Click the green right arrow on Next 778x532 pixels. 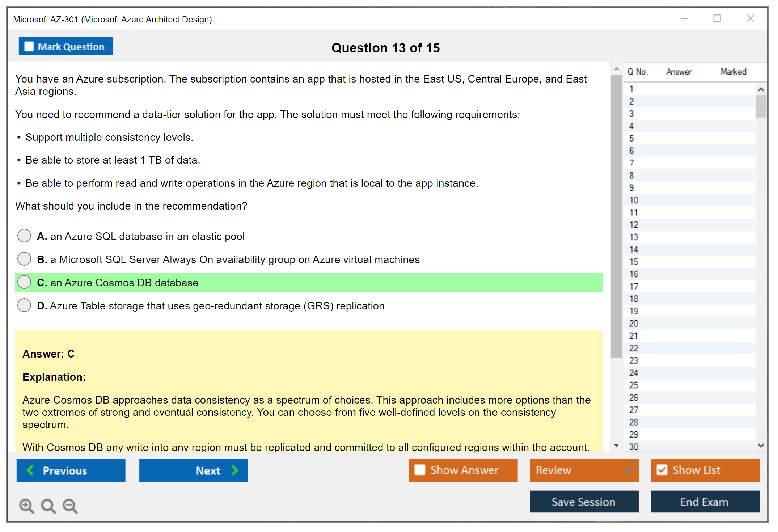[235, 470]
